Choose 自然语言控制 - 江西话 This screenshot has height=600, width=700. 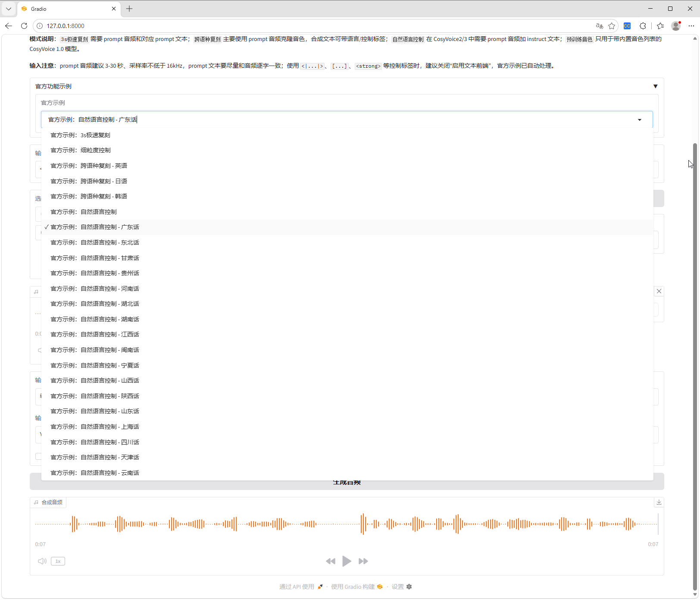pos(347,334)
